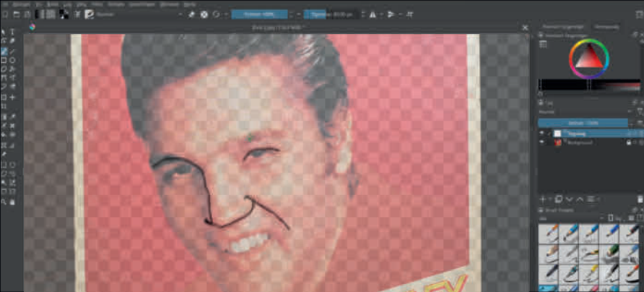Reload the original brush preset
This screenshot has height=292, width=644.
216,14
